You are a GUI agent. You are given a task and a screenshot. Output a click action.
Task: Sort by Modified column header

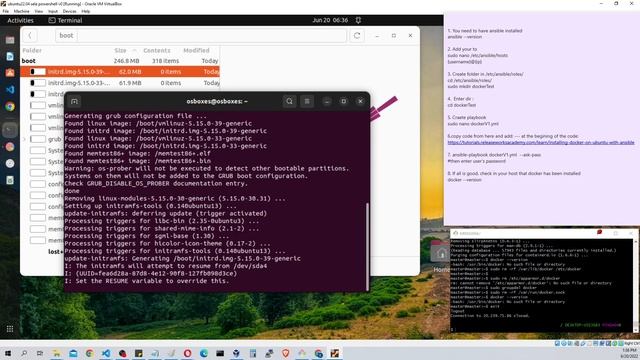click(196, 50)
